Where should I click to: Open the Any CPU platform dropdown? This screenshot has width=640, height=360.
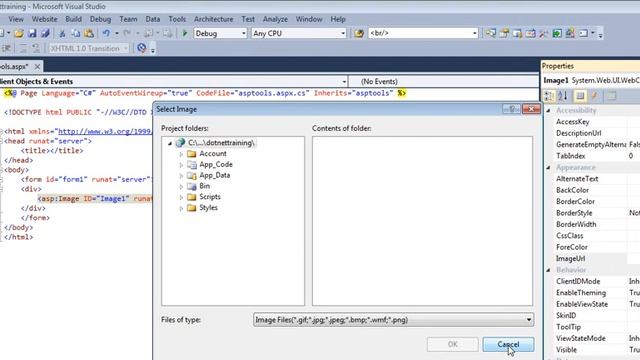tap(343, 33)
